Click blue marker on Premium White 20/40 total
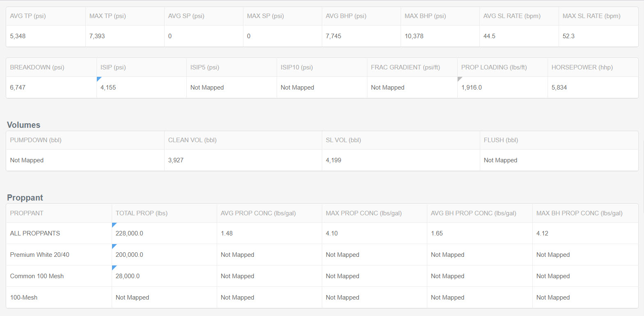The height and width of the screenshot is (316, 644). [x=114, y=246]
